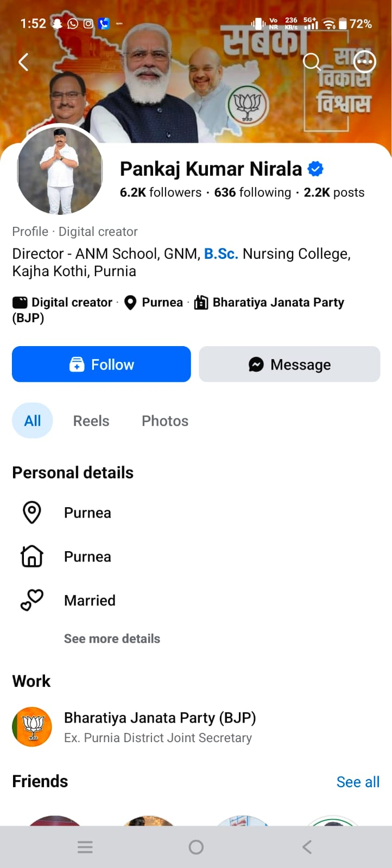Switch to the Photos tab

tap(165, 421)
